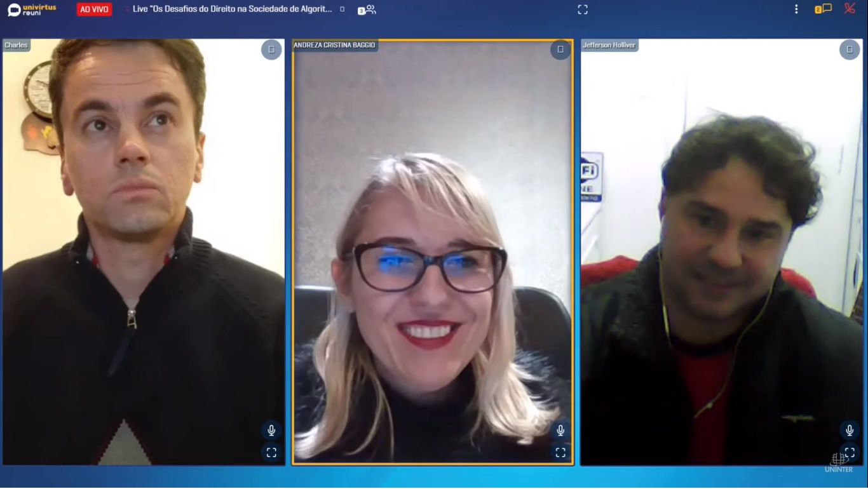This screenshot has height=489, width=868.
Task: Enter fullscreen from the top bar
Action: [582, 10]
